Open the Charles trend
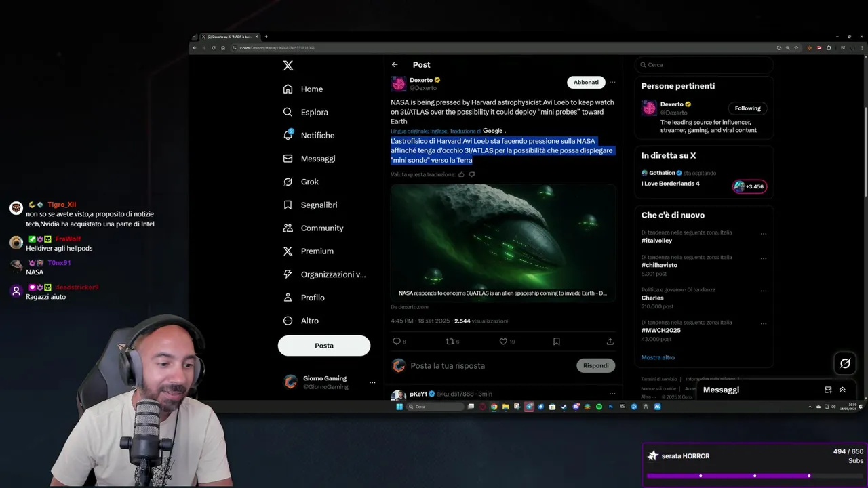The width and height of the screenshot is (868, 488). coord(652,298)
